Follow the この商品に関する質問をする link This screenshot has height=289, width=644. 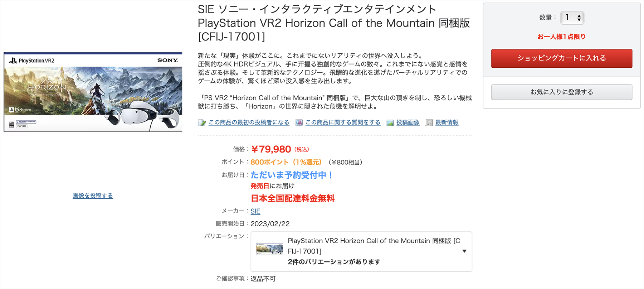[343, 122]
